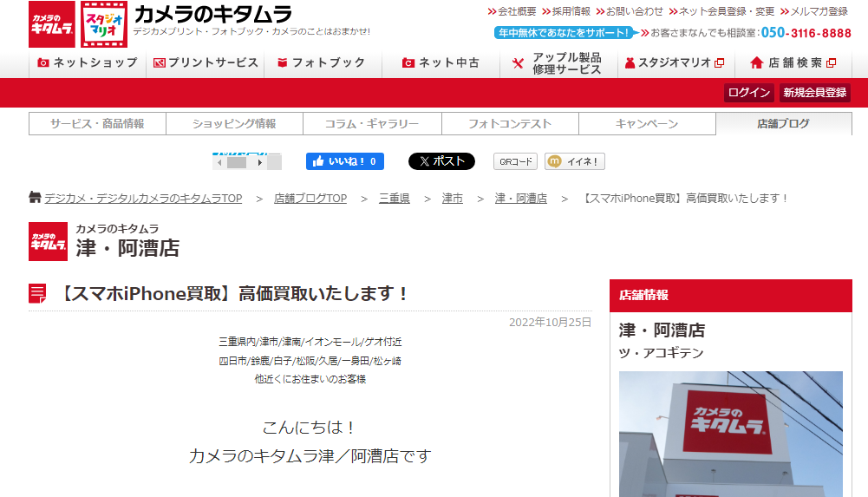This screenshot has height=497, width=868.
Task: Open 店舗検索 store finder
Action: coord(793,63)
